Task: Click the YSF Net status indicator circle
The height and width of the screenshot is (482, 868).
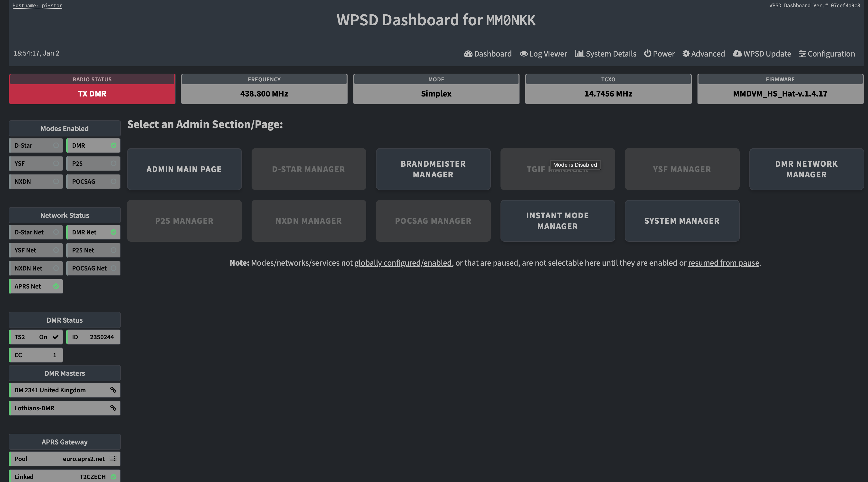Action: point(56,250)
